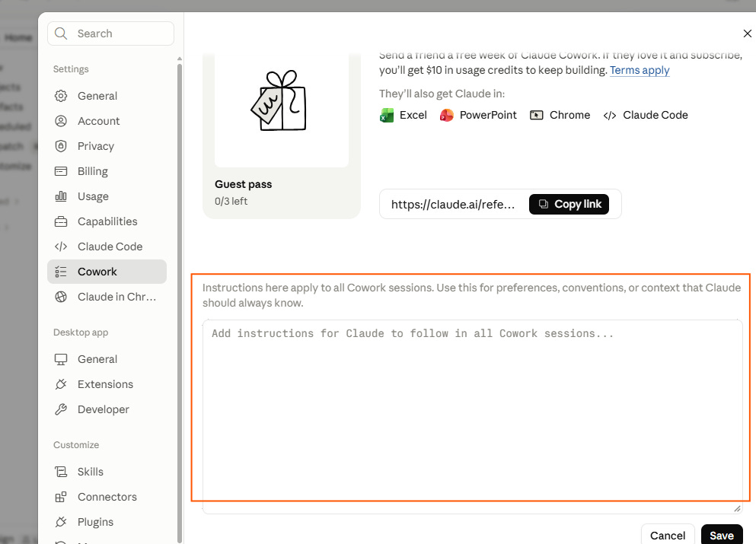Click the Privacy shield icon
This screenshot has width=756, height=544.
point(61,146)
